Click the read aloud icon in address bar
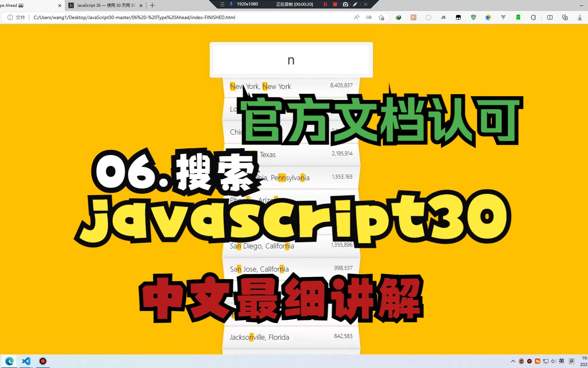Screen dimensions: 588x368 (x=356, y=17)
